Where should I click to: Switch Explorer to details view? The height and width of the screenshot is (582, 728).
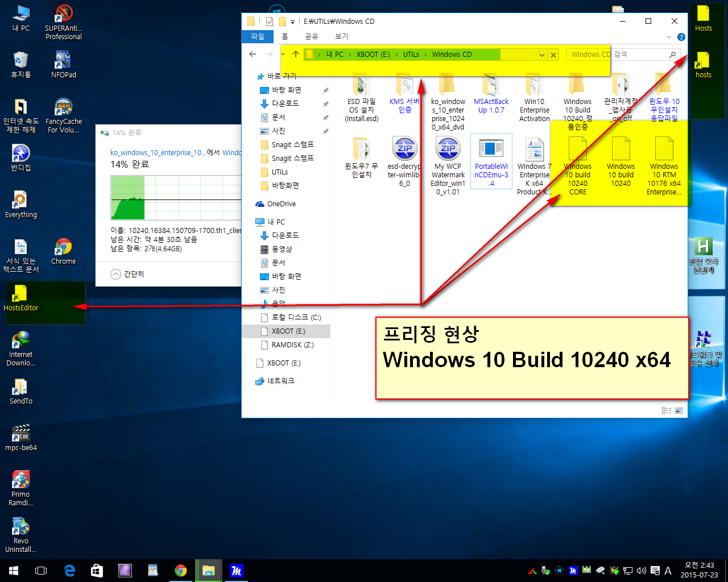tap(667, 410)
